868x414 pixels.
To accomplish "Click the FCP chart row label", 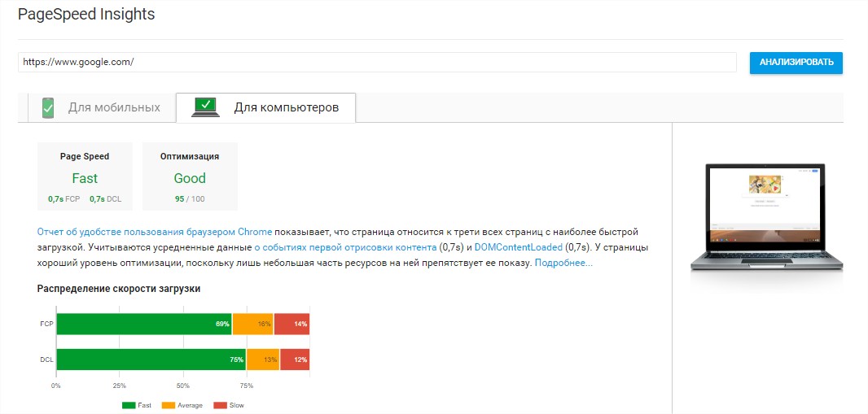I will click(x=46, y=325).
